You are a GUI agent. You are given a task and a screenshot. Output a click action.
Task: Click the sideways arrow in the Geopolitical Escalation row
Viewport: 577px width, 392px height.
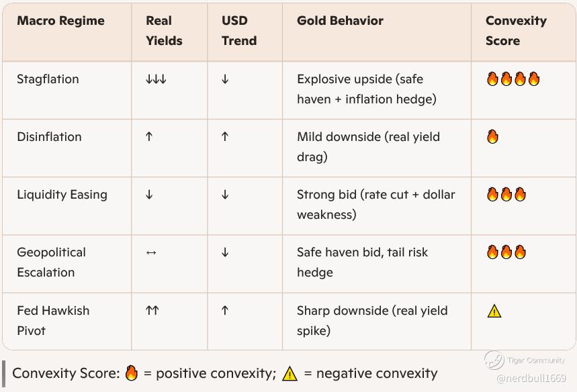[x=151, y=252]
